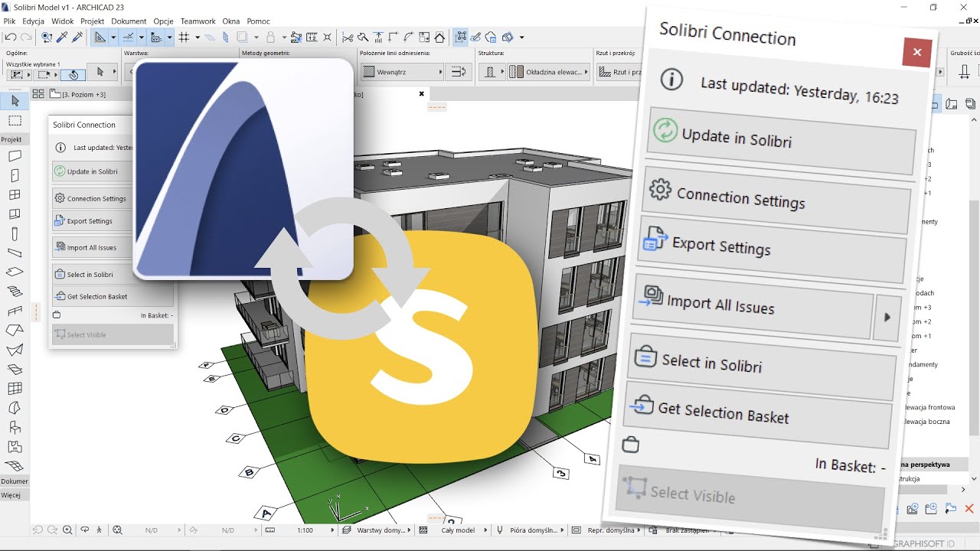Viewport: 980px width, 551px height.
Task: Click the Trim scissors icon
Action: click(348, 37)
